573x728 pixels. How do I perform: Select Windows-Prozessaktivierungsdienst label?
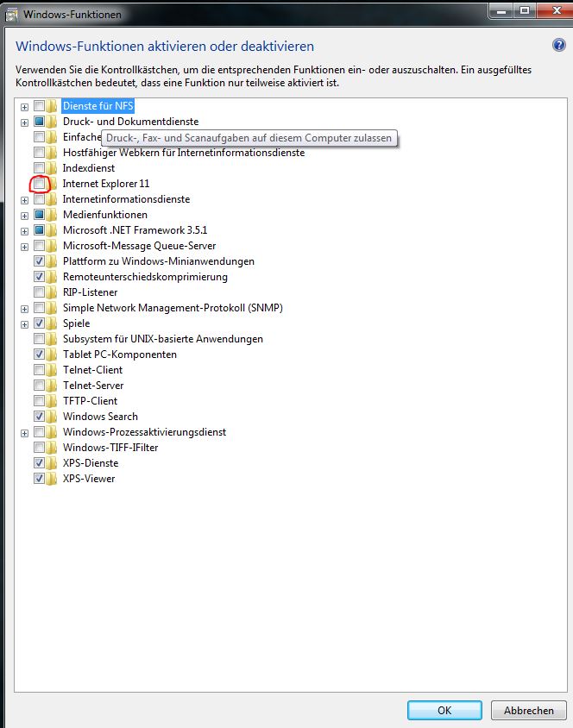144,432
